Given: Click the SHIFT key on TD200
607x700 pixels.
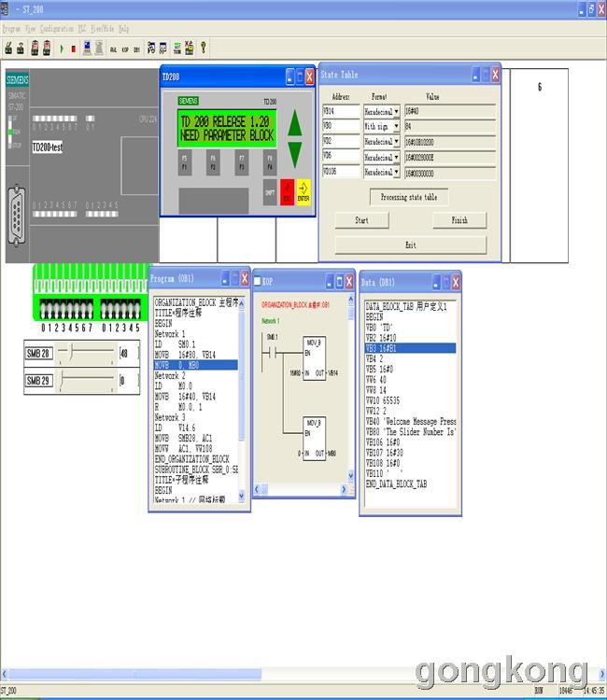Looking at the screenshot, I should pos(270,192).
